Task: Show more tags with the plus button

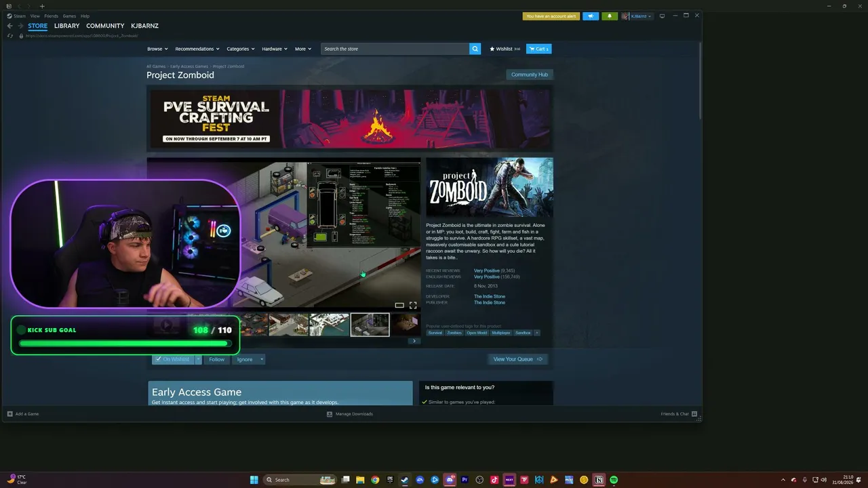Action: tap(537, 333)
